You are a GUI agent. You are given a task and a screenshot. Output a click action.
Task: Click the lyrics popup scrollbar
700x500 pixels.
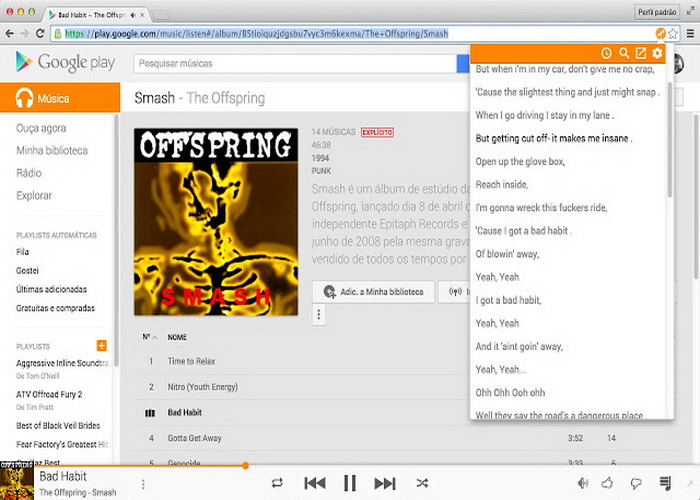(670, 139)
